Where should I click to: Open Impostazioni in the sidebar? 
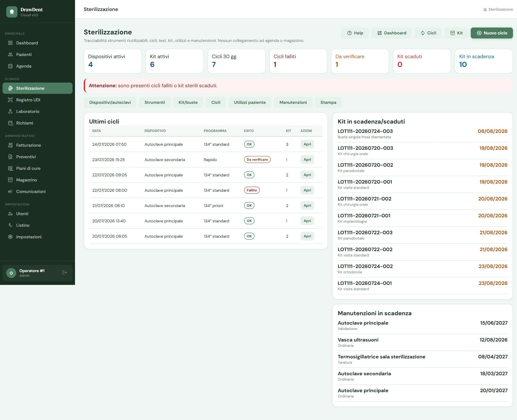38,237
